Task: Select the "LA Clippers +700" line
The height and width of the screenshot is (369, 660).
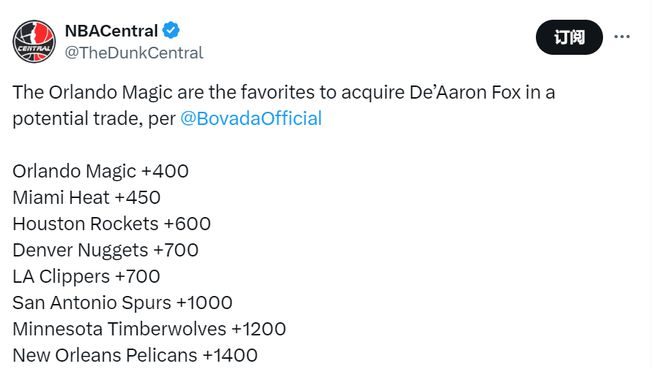Action: click(86, 276)
